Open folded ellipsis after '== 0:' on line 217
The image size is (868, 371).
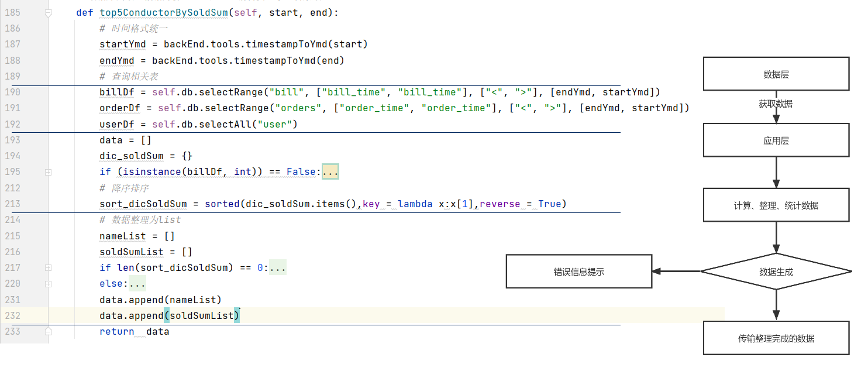click(x=278, y=267)
